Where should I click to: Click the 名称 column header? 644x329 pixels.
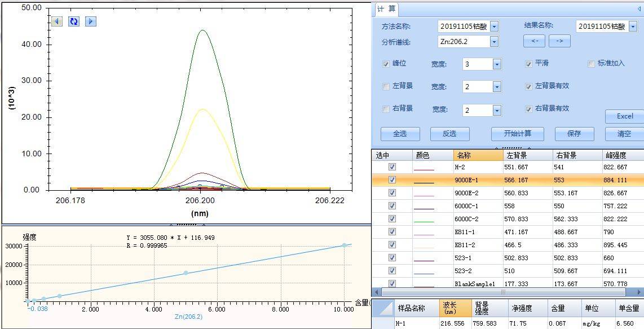[478, 155]
